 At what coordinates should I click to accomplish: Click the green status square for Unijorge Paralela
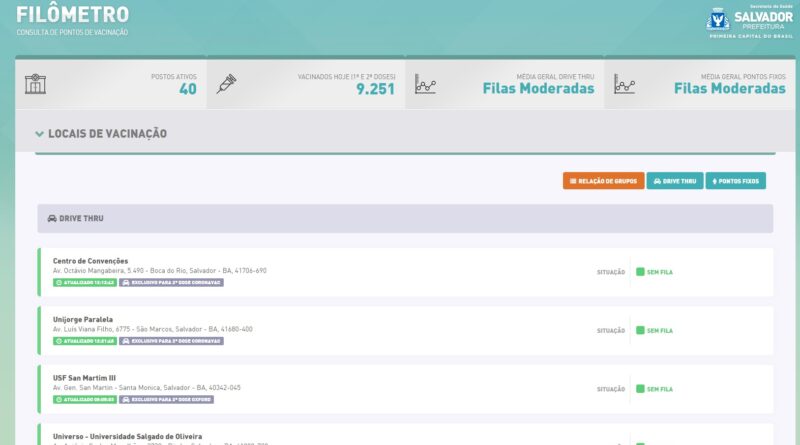click(x=638, y=330)
